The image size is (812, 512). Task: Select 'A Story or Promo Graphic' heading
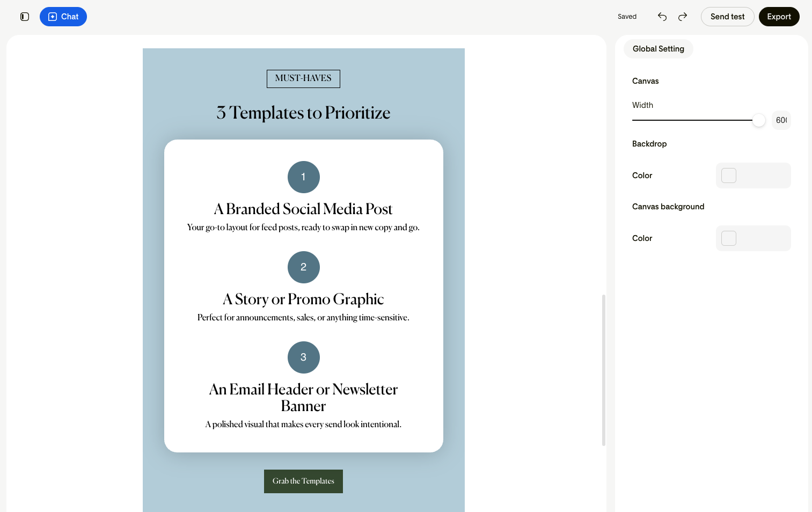tap(303, 299)
